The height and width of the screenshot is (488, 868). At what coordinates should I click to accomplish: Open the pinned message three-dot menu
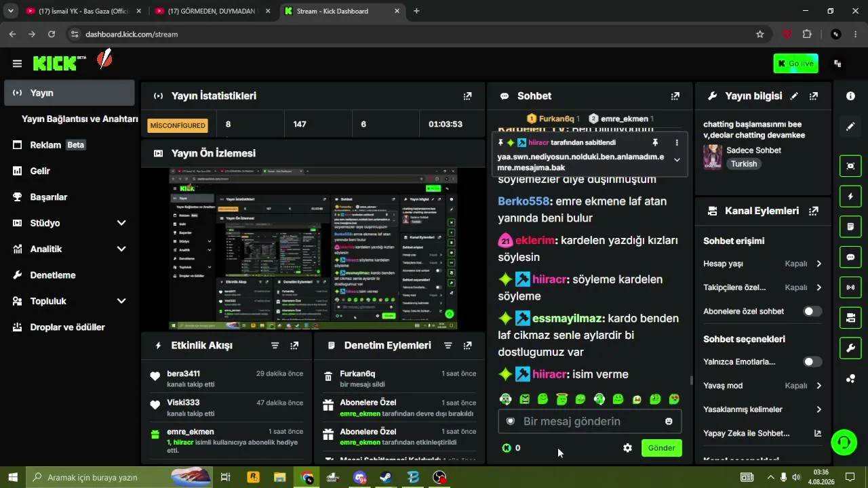pyautogui.click(x=676, y=143)
